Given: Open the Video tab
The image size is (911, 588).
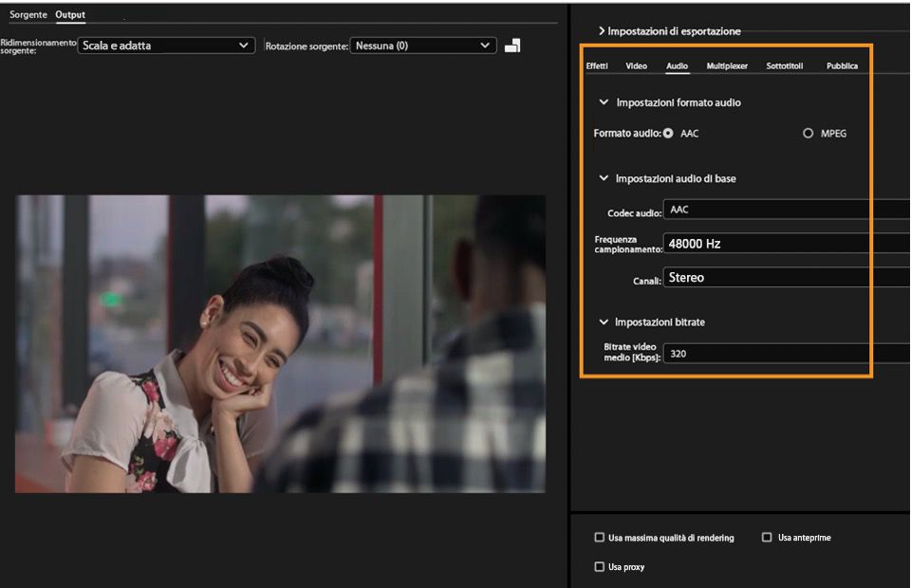Looking at the screenshot, I should point(636,65).
